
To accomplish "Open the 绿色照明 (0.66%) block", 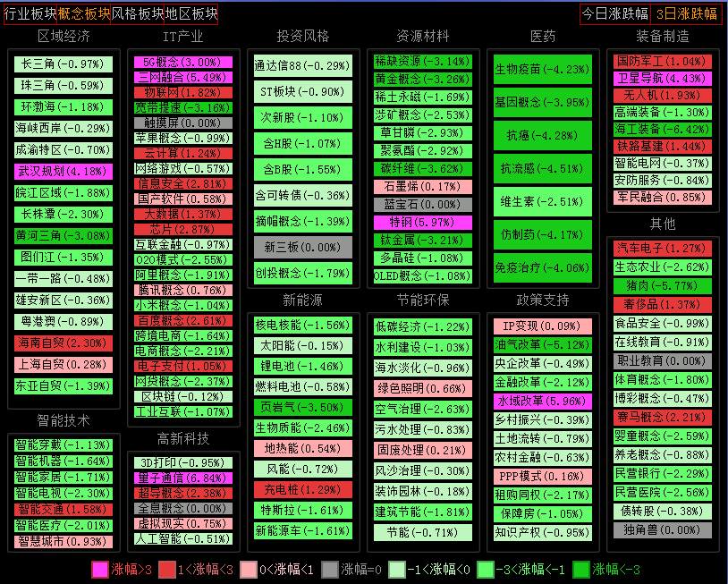I will pos(423,388).
